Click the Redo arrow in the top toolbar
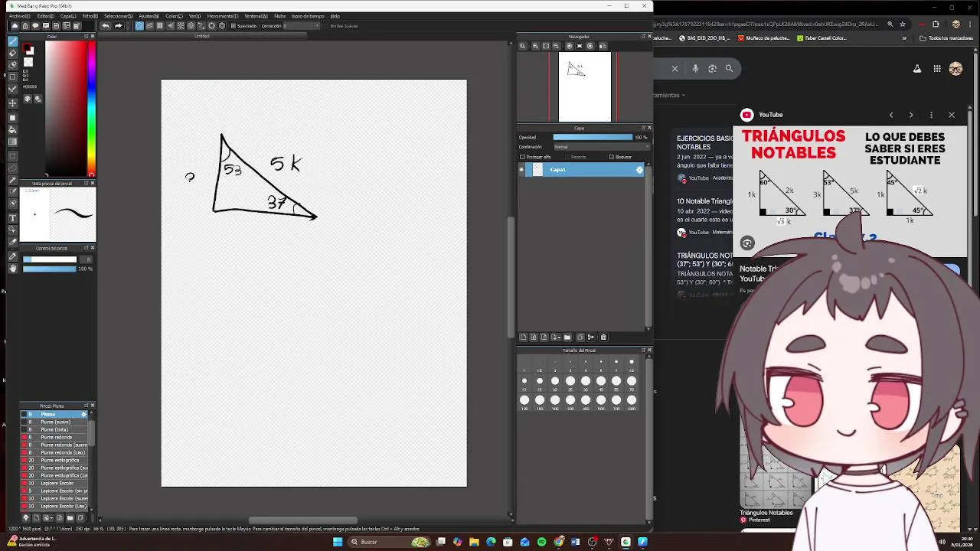 [118, 26]
